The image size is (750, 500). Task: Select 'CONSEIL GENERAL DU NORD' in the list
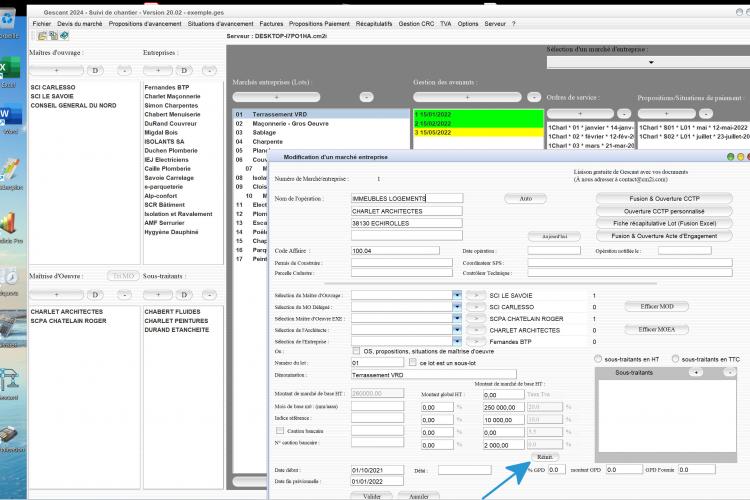point(73,105)
